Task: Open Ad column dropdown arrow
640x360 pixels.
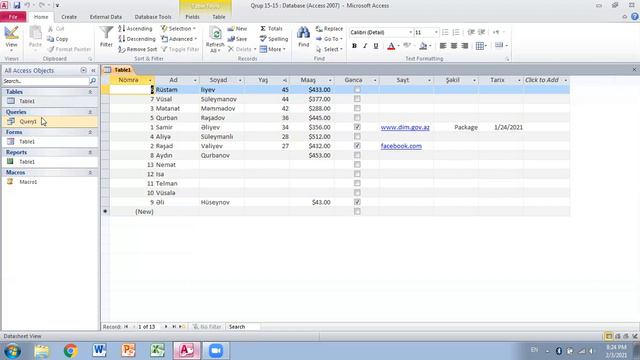Action: (195, 80)
